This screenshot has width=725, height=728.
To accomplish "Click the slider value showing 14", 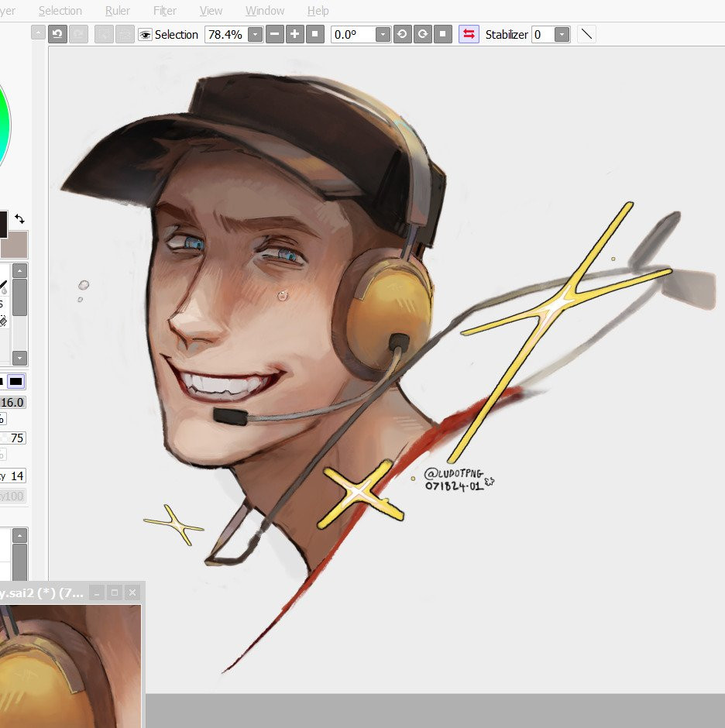I will [12, 476].
